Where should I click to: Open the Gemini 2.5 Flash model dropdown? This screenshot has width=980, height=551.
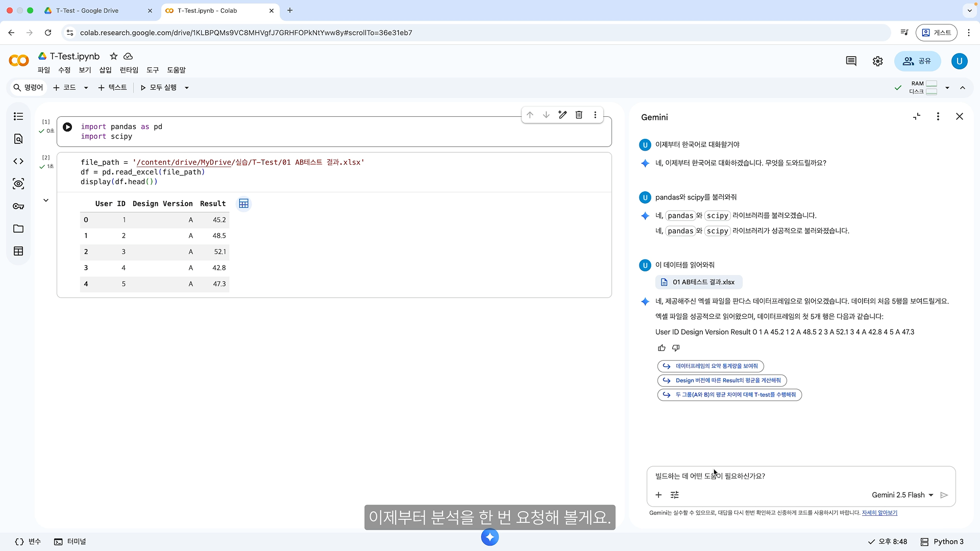point(902,495)
